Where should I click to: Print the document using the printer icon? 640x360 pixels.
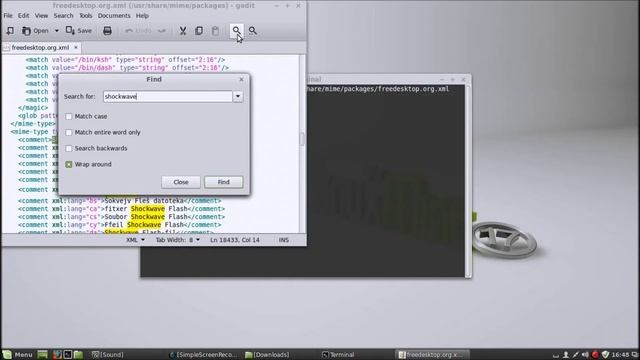tap(107, 31)
